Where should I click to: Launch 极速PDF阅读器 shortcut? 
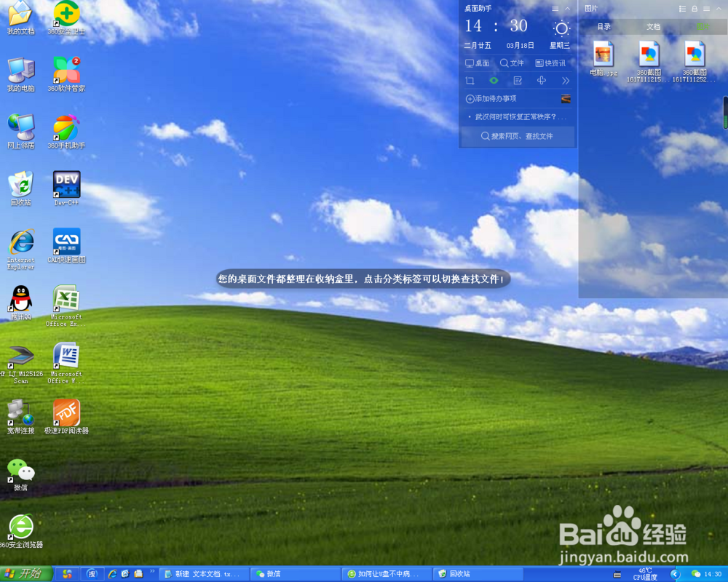click(66, 416)
